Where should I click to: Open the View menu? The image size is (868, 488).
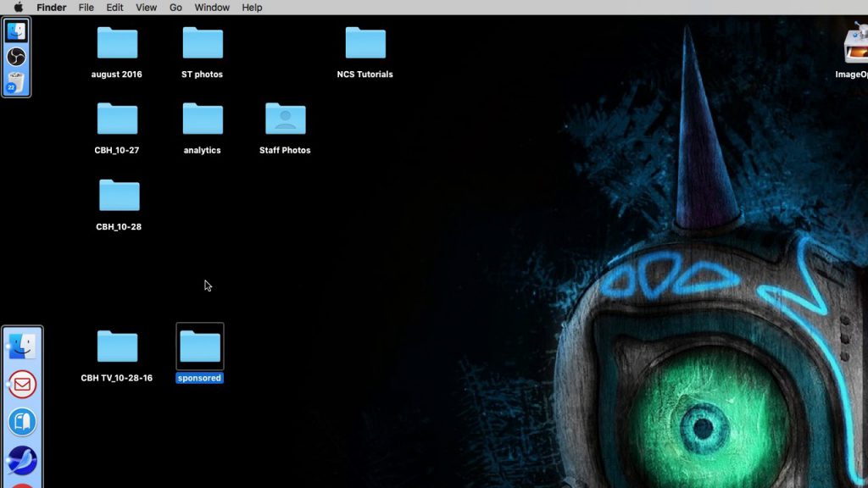pos(146,7)
